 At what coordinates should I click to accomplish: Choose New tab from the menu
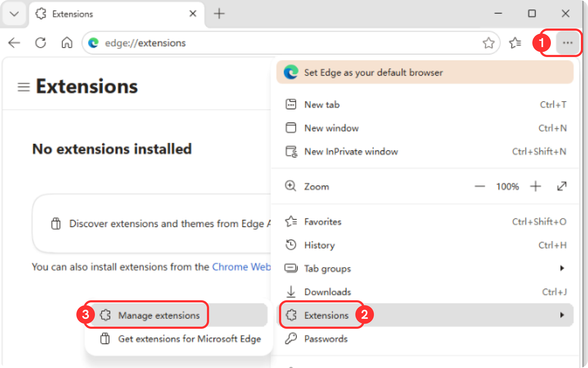pos(425,104)
